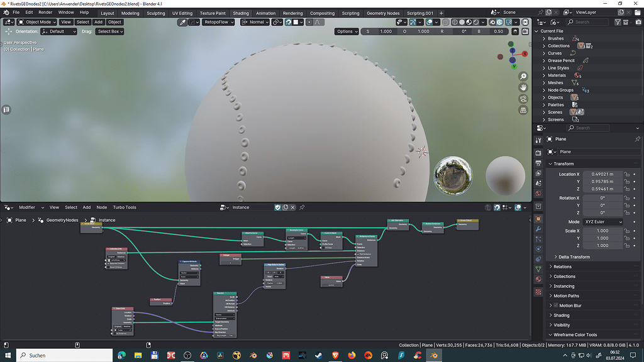This screenshot has height=362, width=644.
Task: Switch to solid viewport shading
Action: click(462, 22)
